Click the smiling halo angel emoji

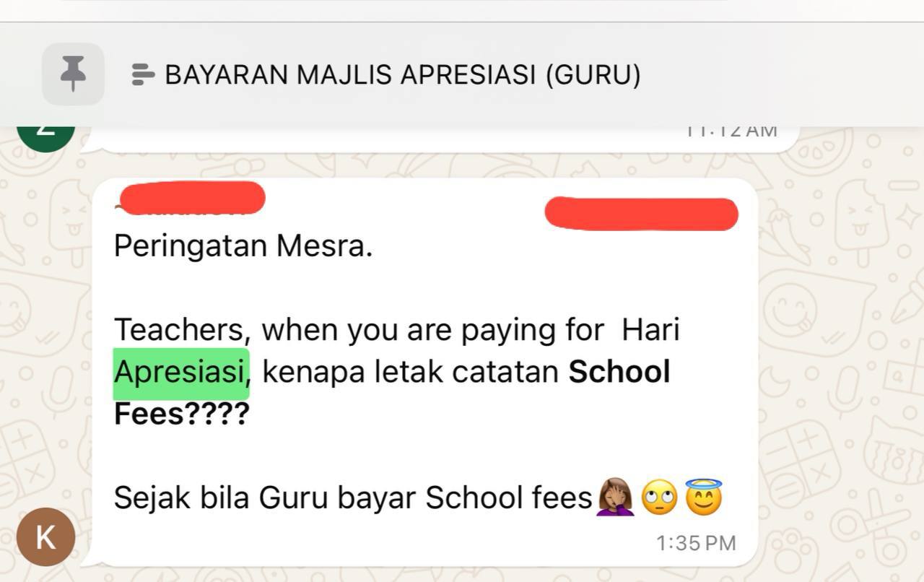704,497
